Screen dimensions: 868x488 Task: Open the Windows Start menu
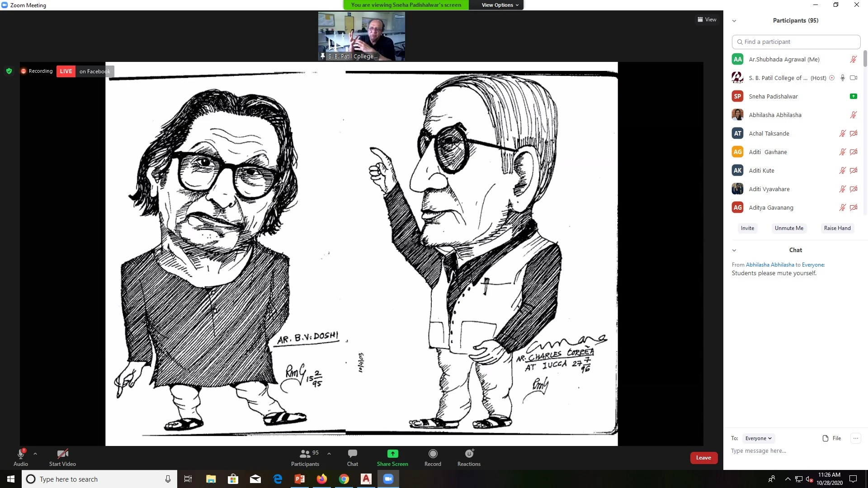tap(11, 479)
